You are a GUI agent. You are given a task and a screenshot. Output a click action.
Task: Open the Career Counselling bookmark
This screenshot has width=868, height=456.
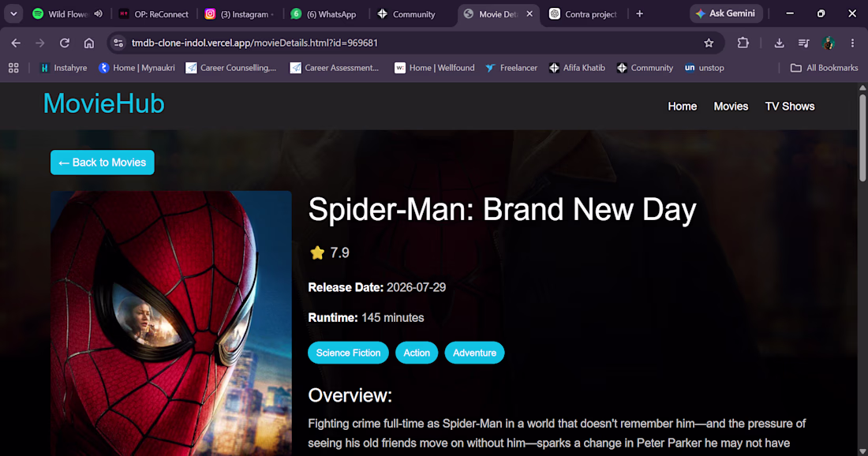tap(231, 68)
